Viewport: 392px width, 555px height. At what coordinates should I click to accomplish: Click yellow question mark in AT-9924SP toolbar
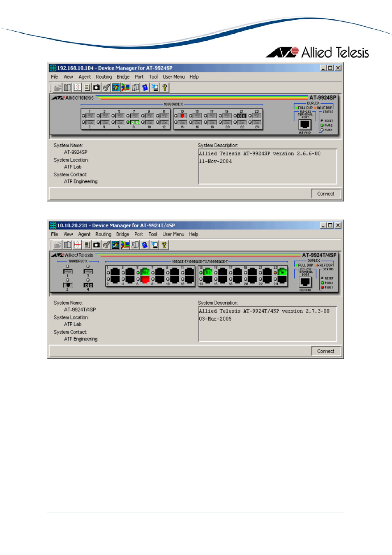pyautogui.click(x=165, y=88)
